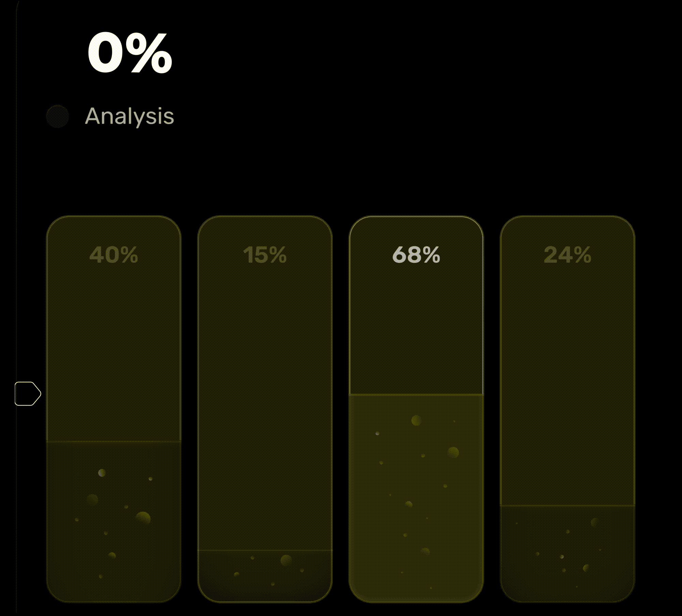Click the Analysis legend label
This screenshot has width=682, height=616.
129,116
